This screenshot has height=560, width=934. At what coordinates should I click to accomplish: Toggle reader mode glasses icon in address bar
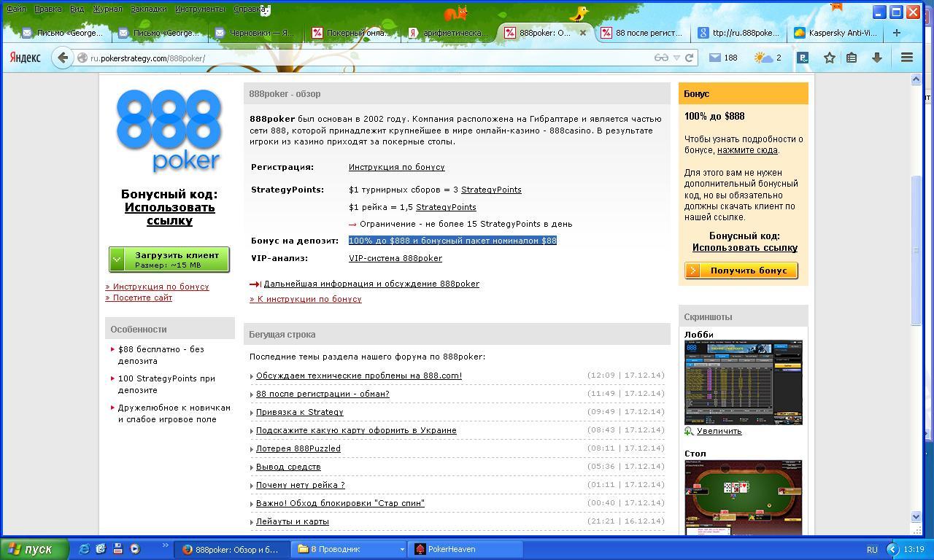click(661, 58)
